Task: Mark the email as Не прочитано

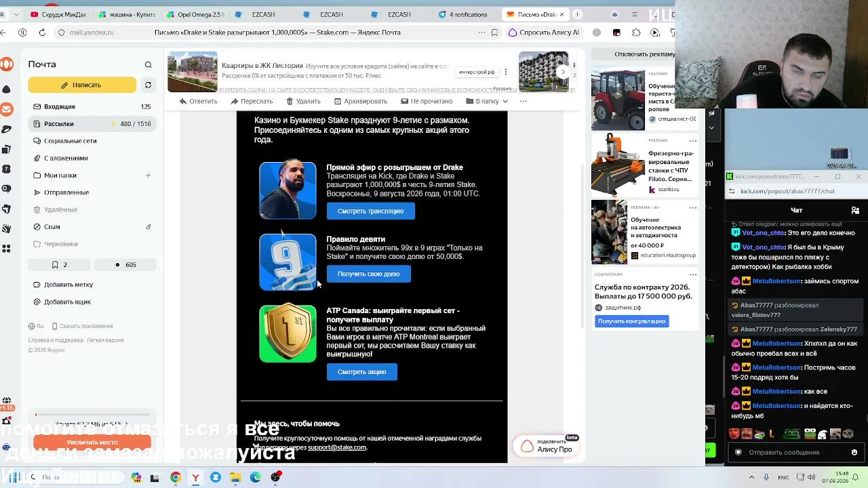Action: click(427, 101)
